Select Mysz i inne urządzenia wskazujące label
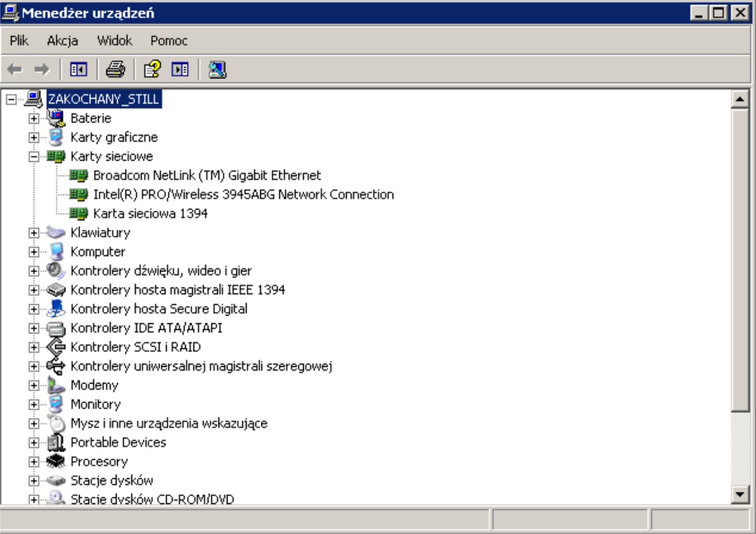Image resolution: width=756 pixels, height=534 pixels. 169,423
